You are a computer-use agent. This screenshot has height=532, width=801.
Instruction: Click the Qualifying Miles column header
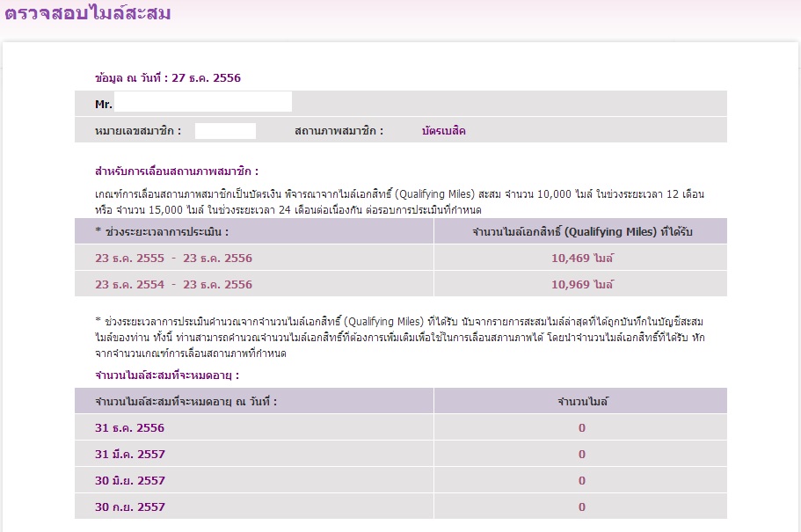[x=582, y=231]
